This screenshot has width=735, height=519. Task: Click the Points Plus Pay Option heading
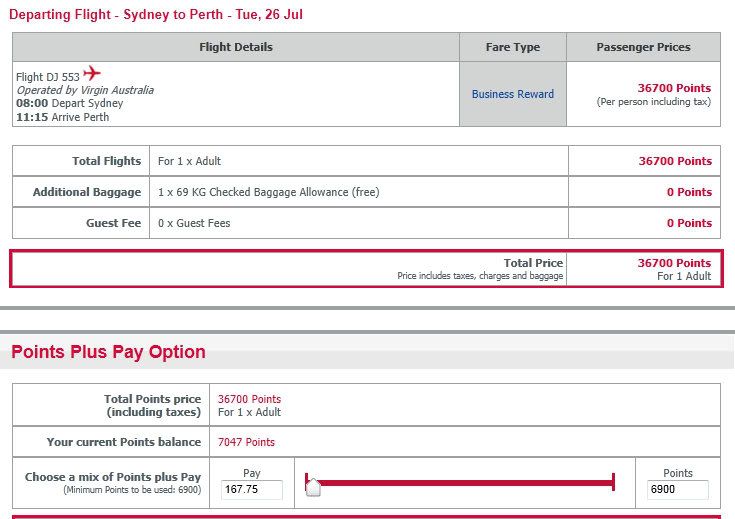click(x=108, y=352)
